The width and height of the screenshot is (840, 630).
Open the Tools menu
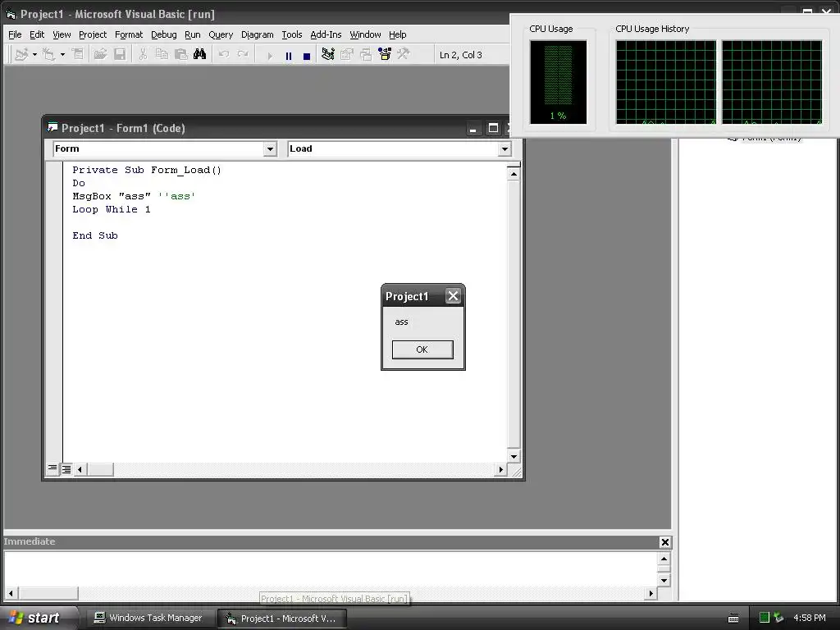click(292, 34)
